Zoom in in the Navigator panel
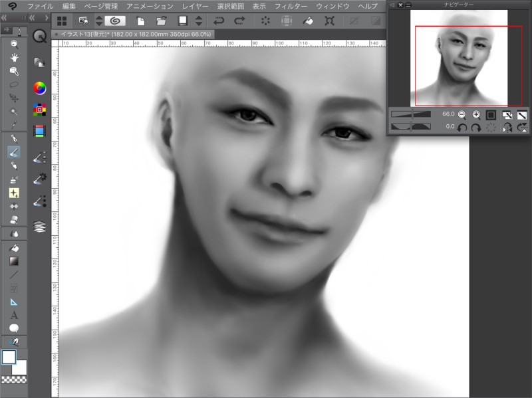The height and width of the screenshot is (398, 532). click(x=476, y=114)
